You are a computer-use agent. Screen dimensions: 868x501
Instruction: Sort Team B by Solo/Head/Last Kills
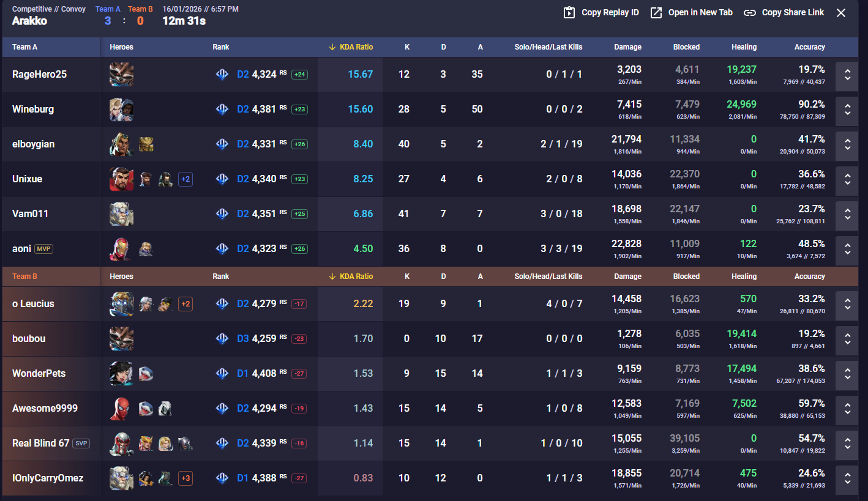coord(548,276)
